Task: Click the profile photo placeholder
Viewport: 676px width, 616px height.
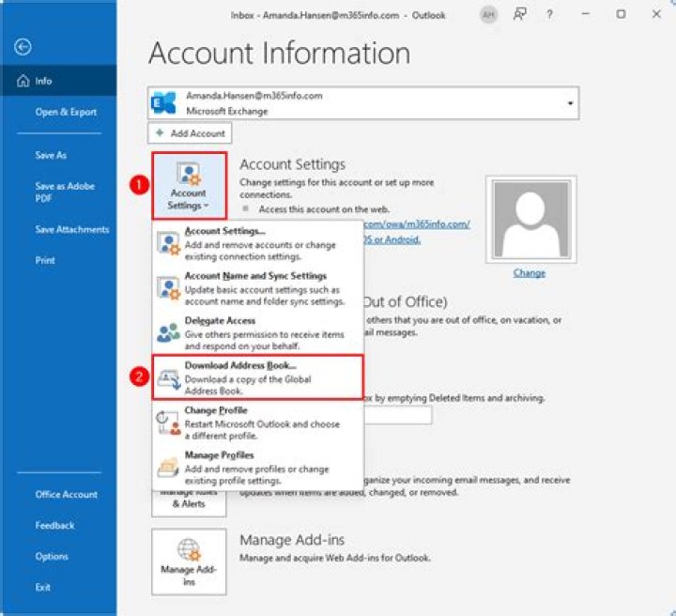Action: 531,220
